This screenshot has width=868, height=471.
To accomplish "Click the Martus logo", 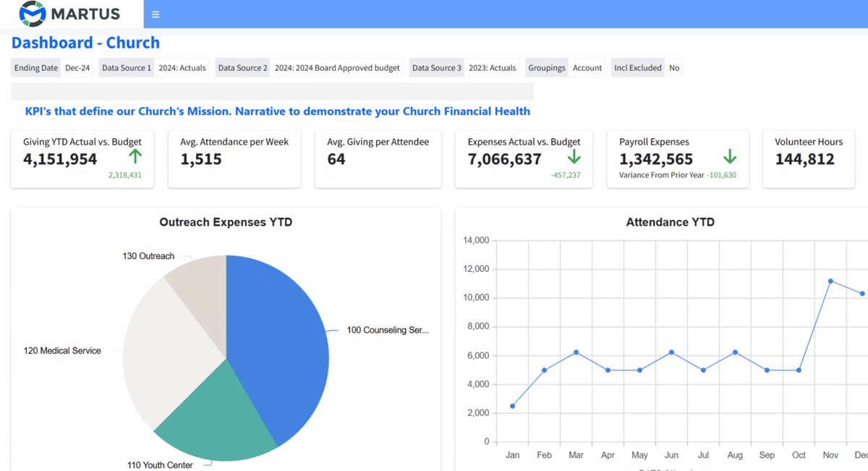I will [65, 13].
